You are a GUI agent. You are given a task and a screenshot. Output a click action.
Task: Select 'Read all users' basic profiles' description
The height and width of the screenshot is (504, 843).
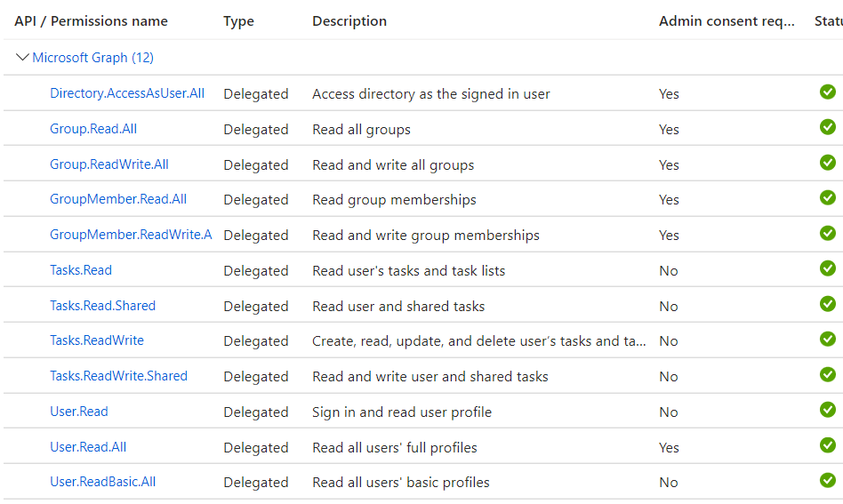[x=401, y=483]
